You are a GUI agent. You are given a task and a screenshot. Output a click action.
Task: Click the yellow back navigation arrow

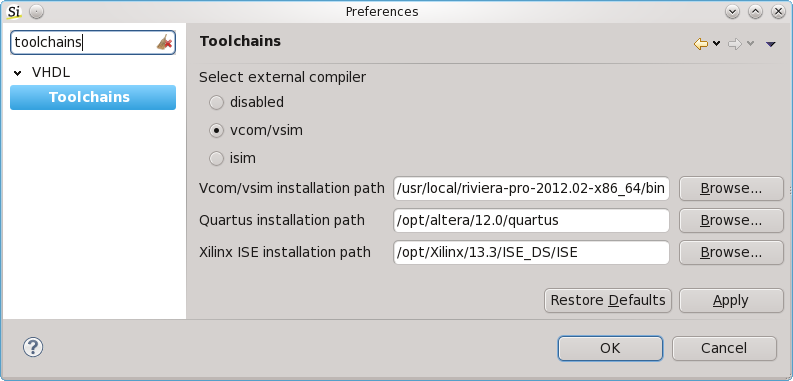tap(700, 44)
